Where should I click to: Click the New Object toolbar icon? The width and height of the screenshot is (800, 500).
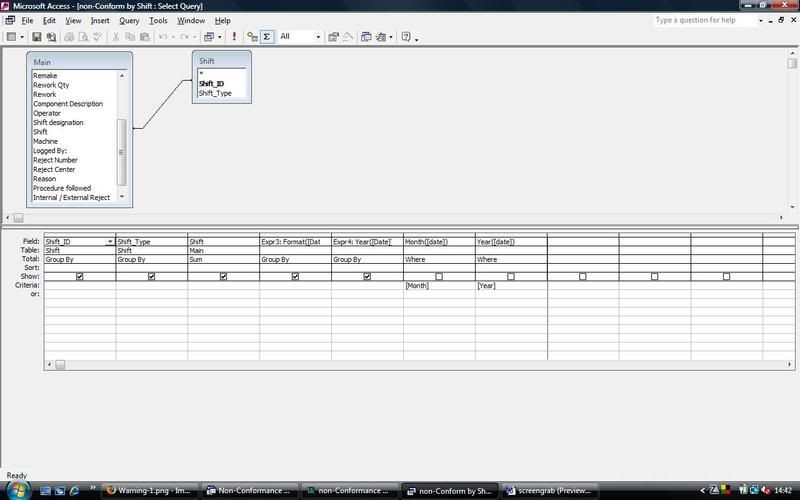[x=381, y=37]
